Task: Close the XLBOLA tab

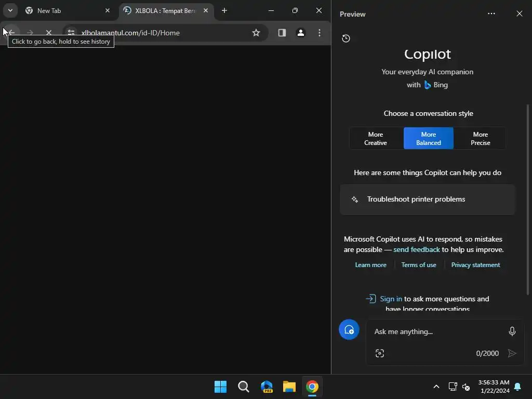Action: click(x=206, y=10)
